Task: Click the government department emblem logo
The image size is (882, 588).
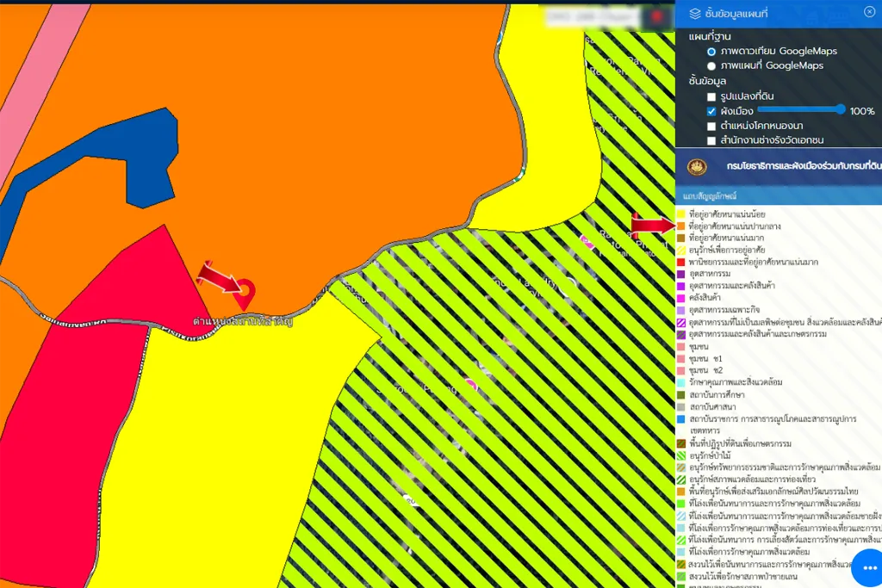Action: 696,166
